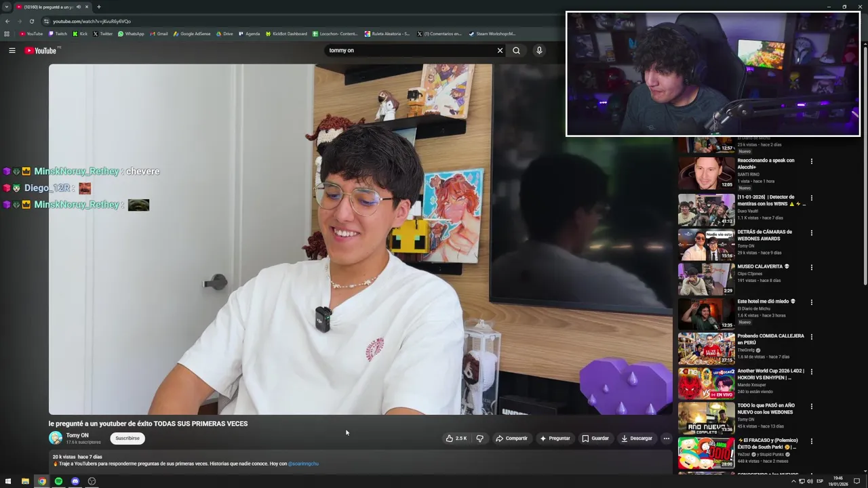Subscribe with the Suscribirse button

pyautogui.click(x=127, y=439)
